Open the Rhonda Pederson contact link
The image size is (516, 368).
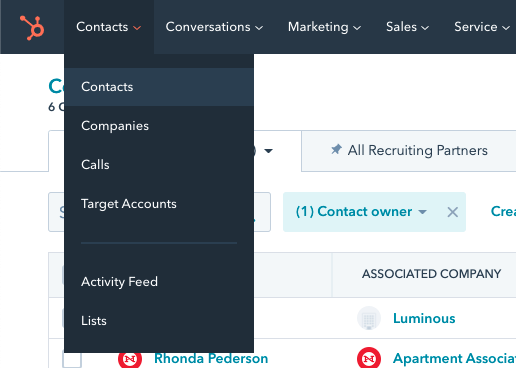(211, 359)
